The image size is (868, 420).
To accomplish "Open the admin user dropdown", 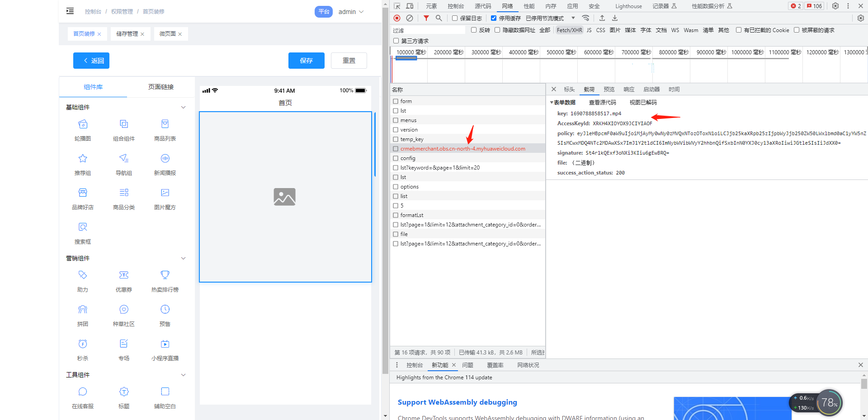I will (x=351, y=12).
